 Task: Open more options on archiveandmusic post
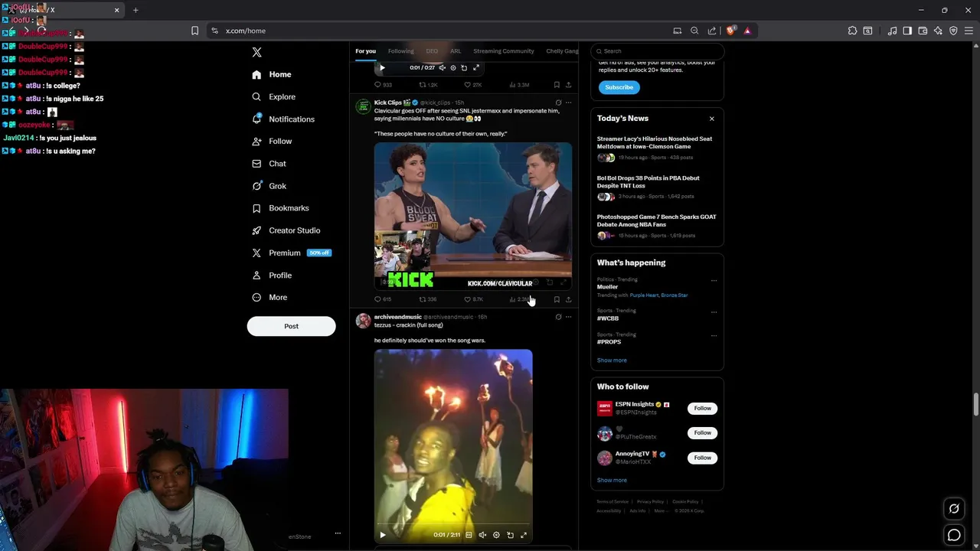pyautogui.click(x=568, y=317)
